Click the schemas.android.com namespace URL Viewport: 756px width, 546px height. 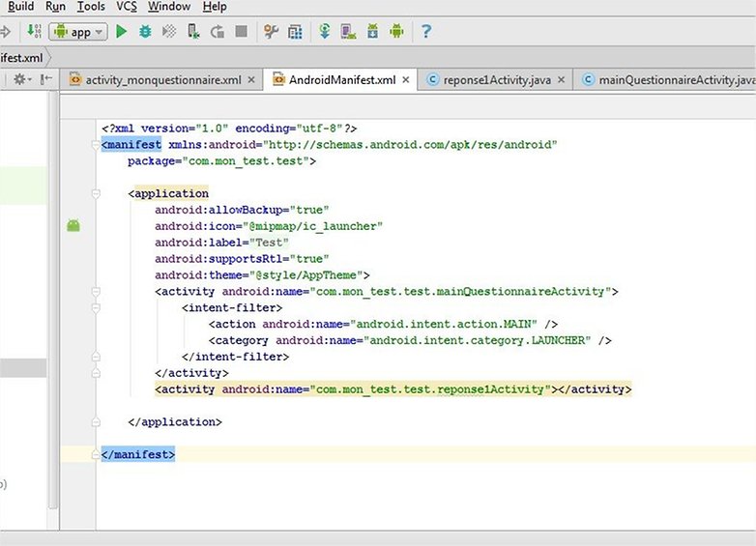point(412,145)
